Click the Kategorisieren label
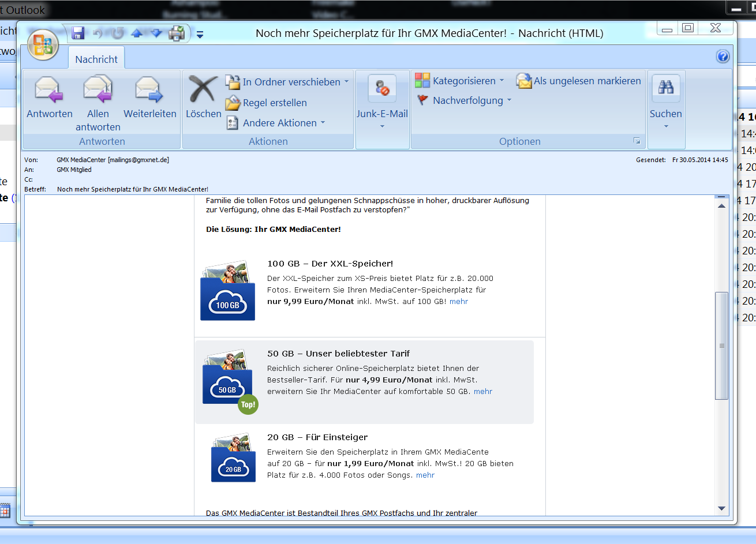Viewport: 756px width, 544px height. click(464, 81)
